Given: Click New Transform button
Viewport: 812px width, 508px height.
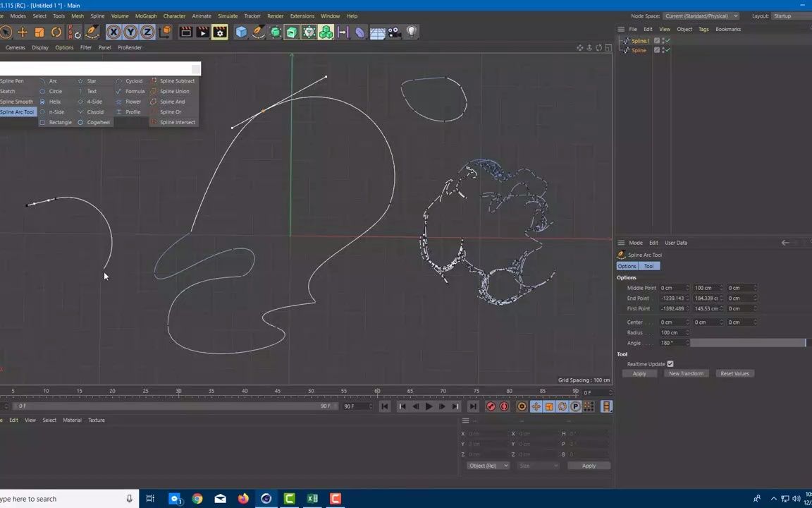Looking at the screenshot, I should 686,374.
